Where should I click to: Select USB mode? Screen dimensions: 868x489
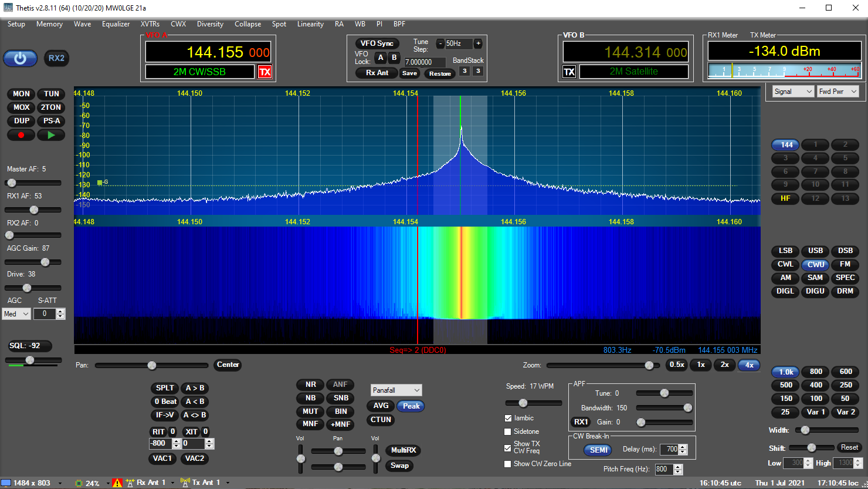pyautogui.click(x=816, y=251)
